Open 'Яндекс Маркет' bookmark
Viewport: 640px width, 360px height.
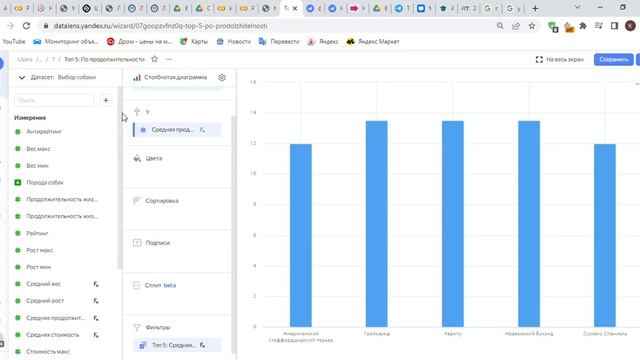373,42
